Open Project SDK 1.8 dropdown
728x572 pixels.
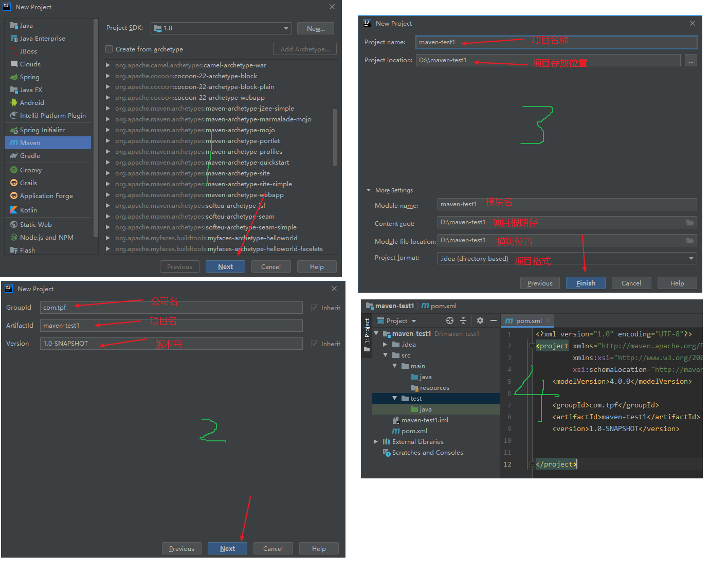tap(221, 28)
